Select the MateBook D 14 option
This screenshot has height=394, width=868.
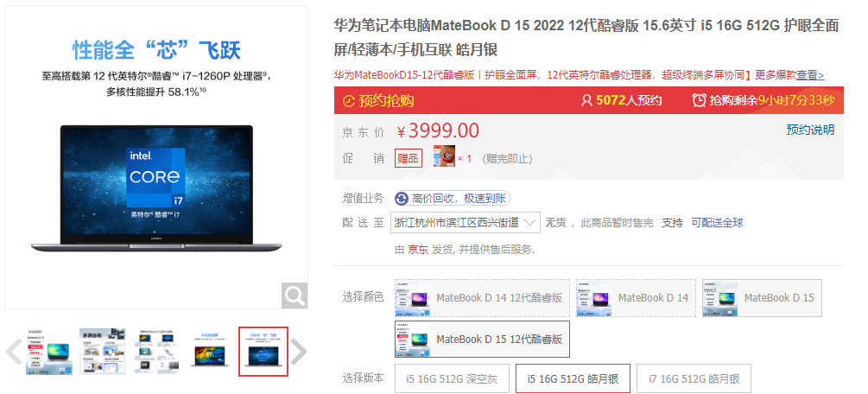[x=636, y=298]
